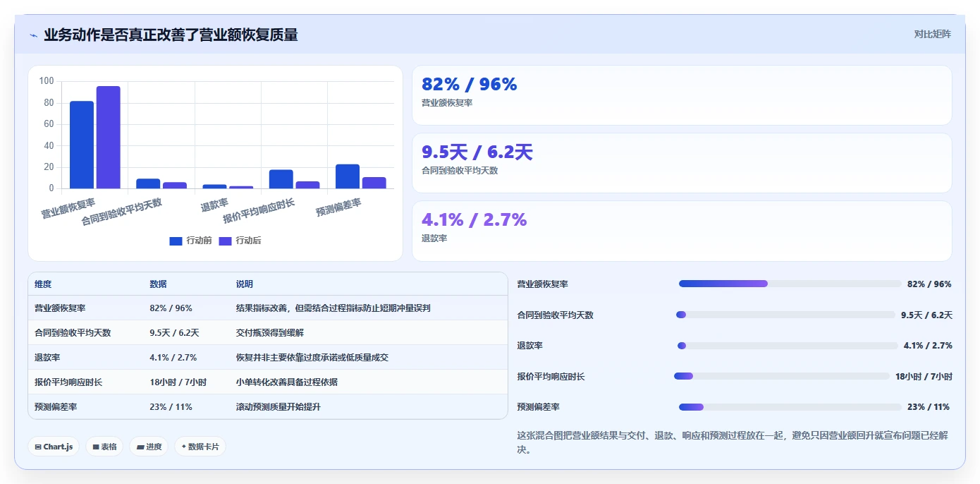Viewport: 980px width, 484px height.
Task: Click progress list value 23% / 11%
Action: [929, 407]
